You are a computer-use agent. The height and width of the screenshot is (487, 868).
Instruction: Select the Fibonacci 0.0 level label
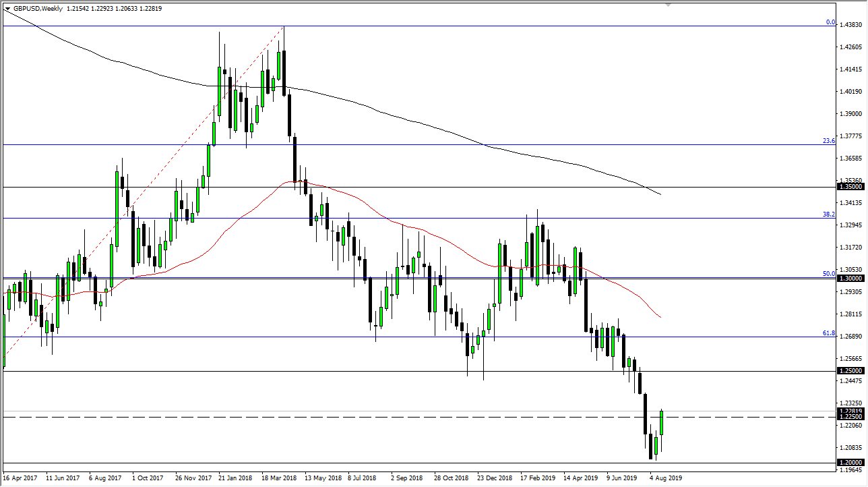pos(831,22)
